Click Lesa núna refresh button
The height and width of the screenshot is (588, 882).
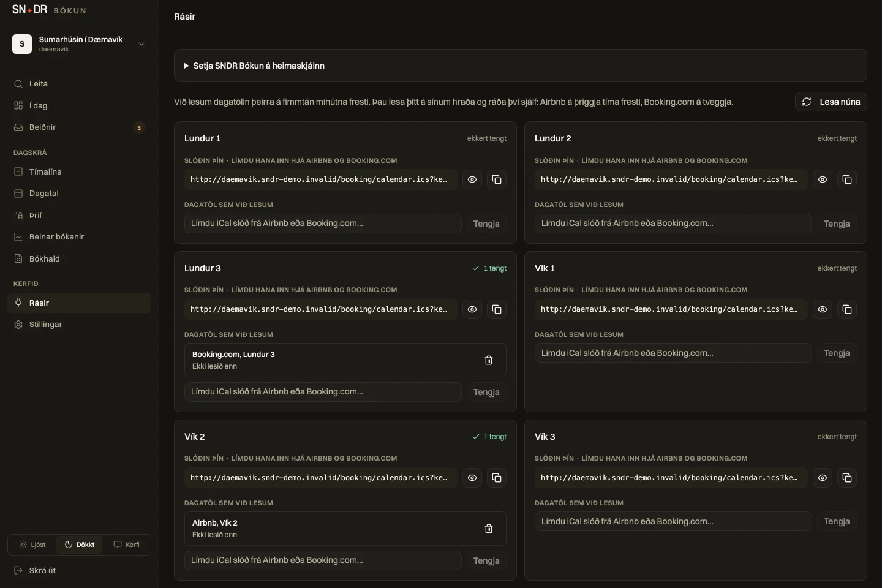pos(831,102)
